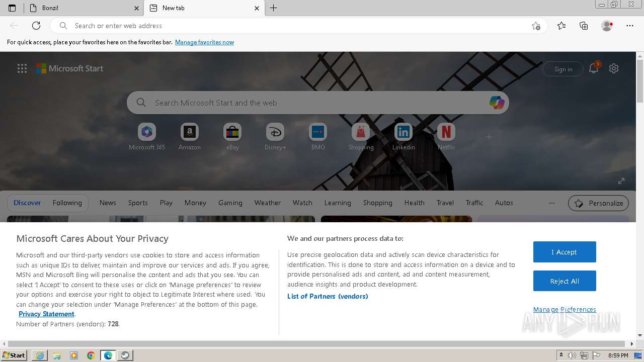
Task: Open the notifications bell
Action: coord(594,68)
